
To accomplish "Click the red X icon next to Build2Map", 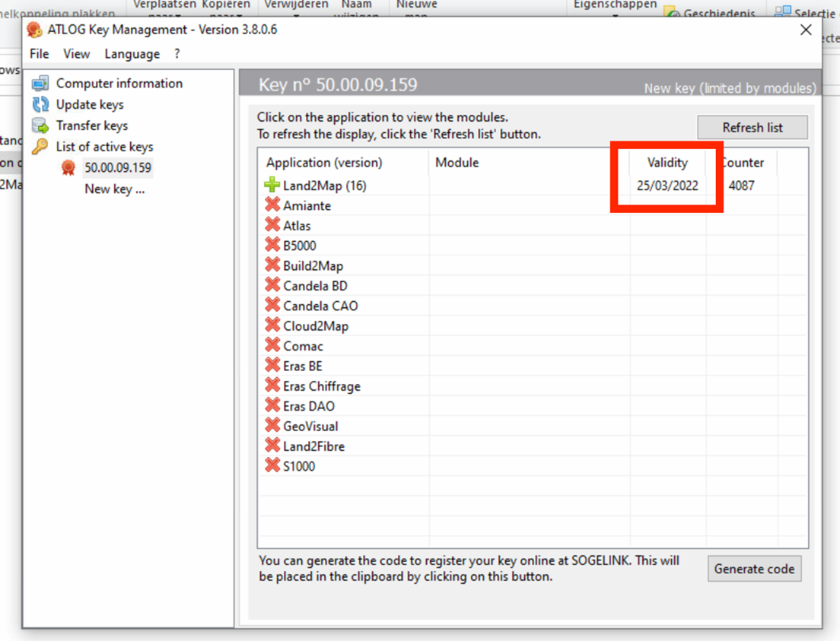I will [x=272, y=265].
